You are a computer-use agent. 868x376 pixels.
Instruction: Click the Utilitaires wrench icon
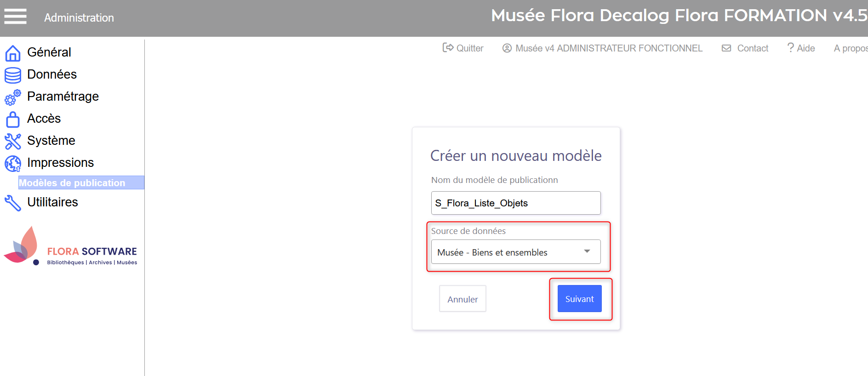coord(13,203)
